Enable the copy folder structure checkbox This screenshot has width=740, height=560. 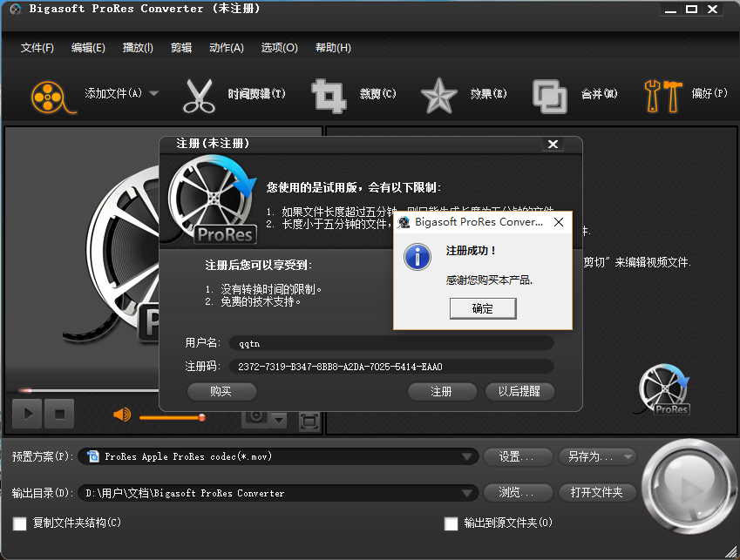pyautogui.click(x=20, y=523)
